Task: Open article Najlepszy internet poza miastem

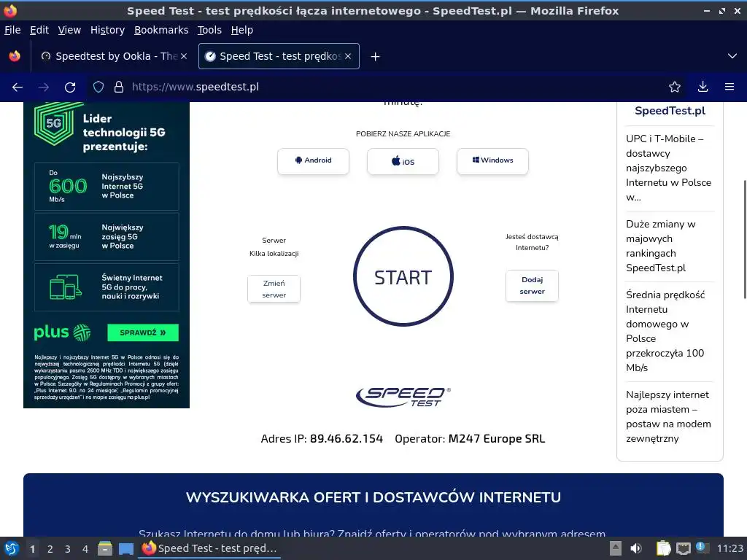Action: [x=668, y=416]
